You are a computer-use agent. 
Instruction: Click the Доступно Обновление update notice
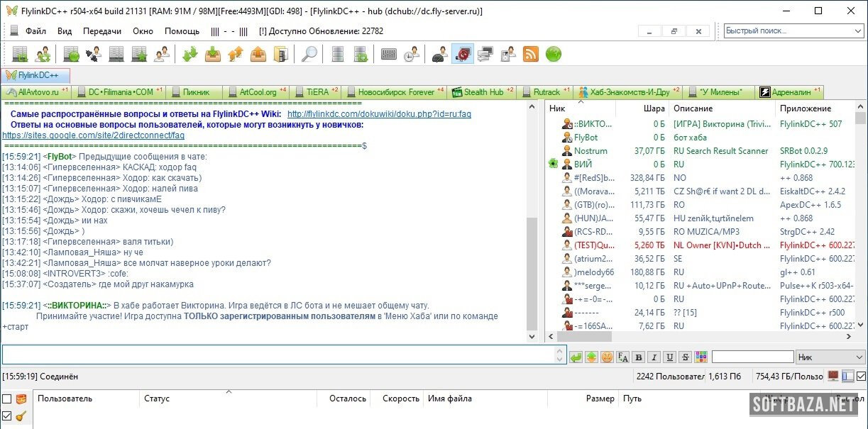[321, 31]
